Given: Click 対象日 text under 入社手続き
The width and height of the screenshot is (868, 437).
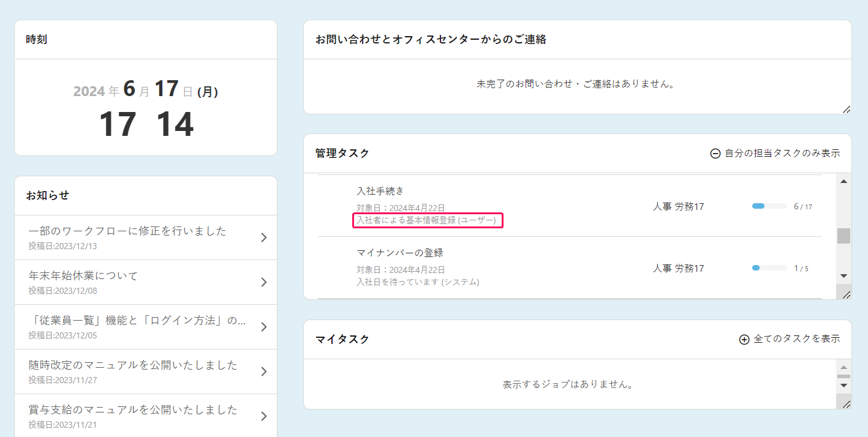Looking at the screenshot, I should pyautogui.click(x=401, y=208).
